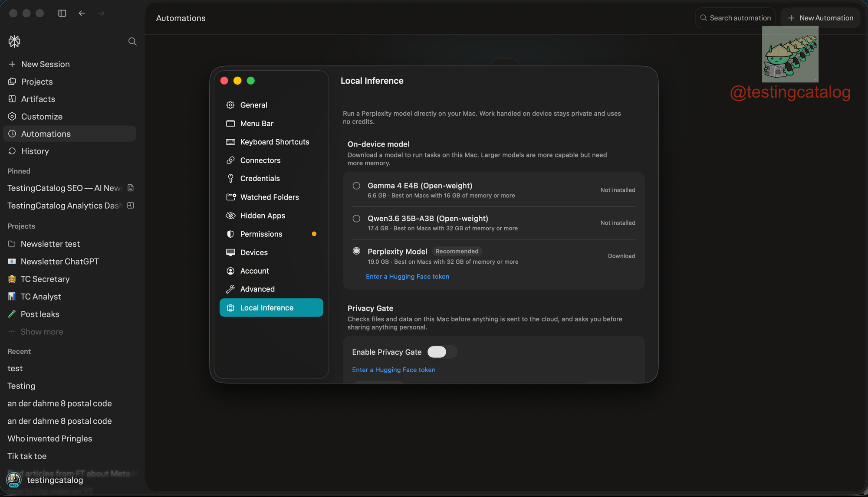Click the Post leaks pencil icon
Viewport: 868px width, 497px height.
click(12, 314)
